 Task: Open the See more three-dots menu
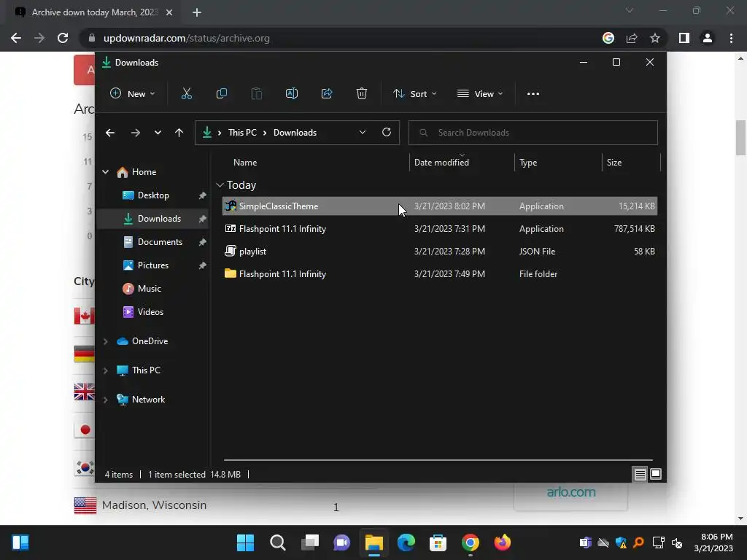tap(533, 94)
